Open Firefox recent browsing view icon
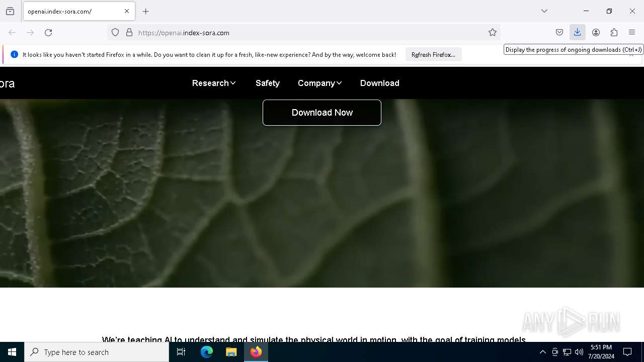 pos(10,11)
